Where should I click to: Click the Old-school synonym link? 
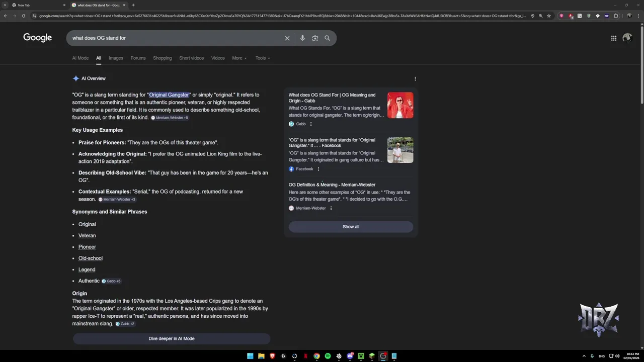91,258
